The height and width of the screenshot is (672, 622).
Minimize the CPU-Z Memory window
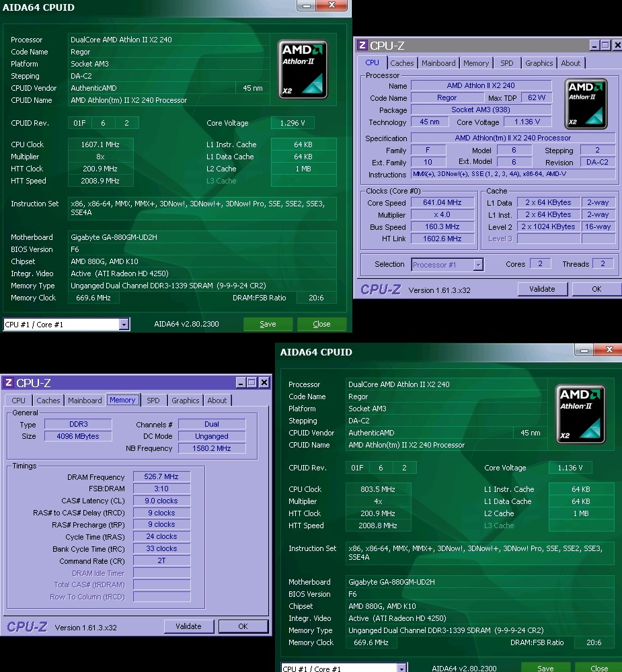pos(240,382)
